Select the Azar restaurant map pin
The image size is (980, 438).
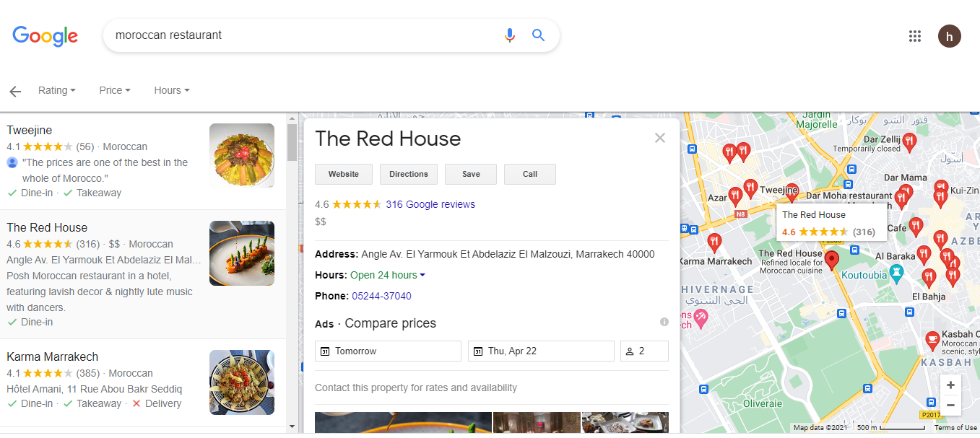click(x=735, y=196)
